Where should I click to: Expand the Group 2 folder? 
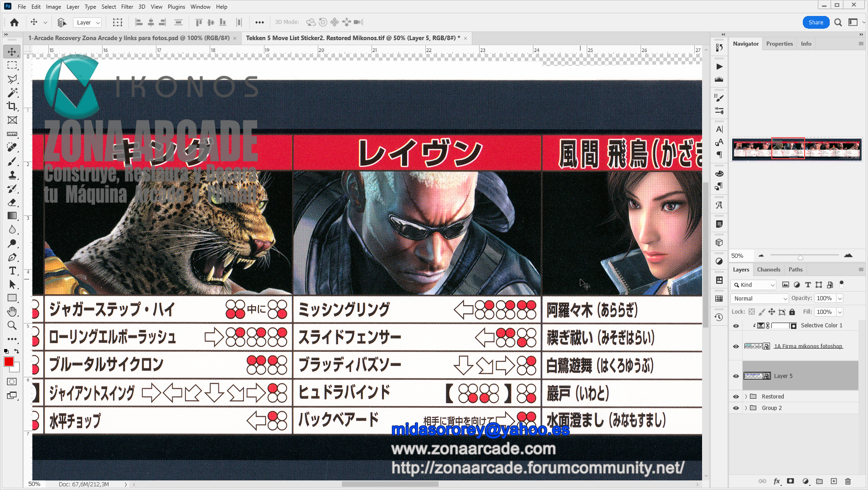coord(746,407)
